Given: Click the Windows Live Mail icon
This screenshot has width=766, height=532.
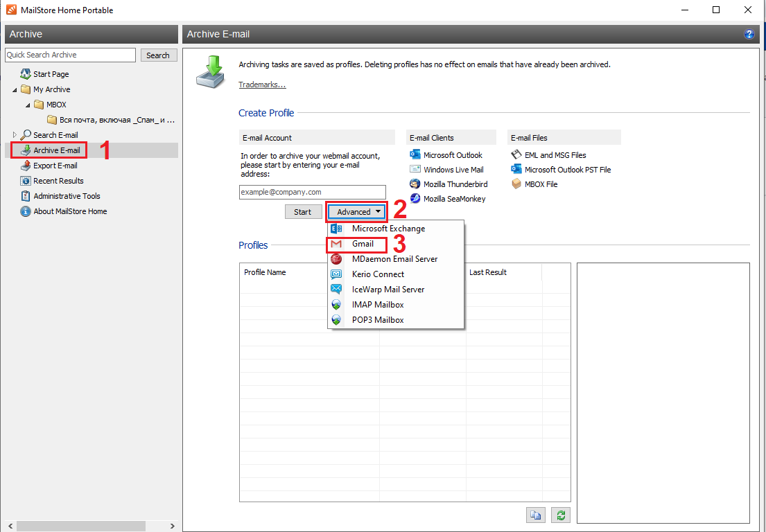Looking at the screenshot, I should pos(415,169).
